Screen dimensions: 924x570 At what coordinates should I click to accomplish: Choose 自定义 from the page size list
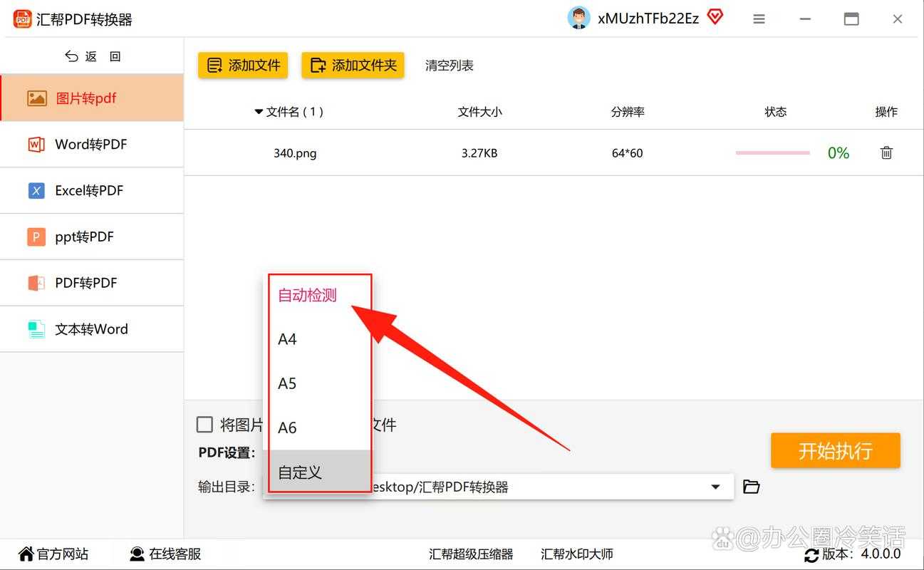coord(298,472)
